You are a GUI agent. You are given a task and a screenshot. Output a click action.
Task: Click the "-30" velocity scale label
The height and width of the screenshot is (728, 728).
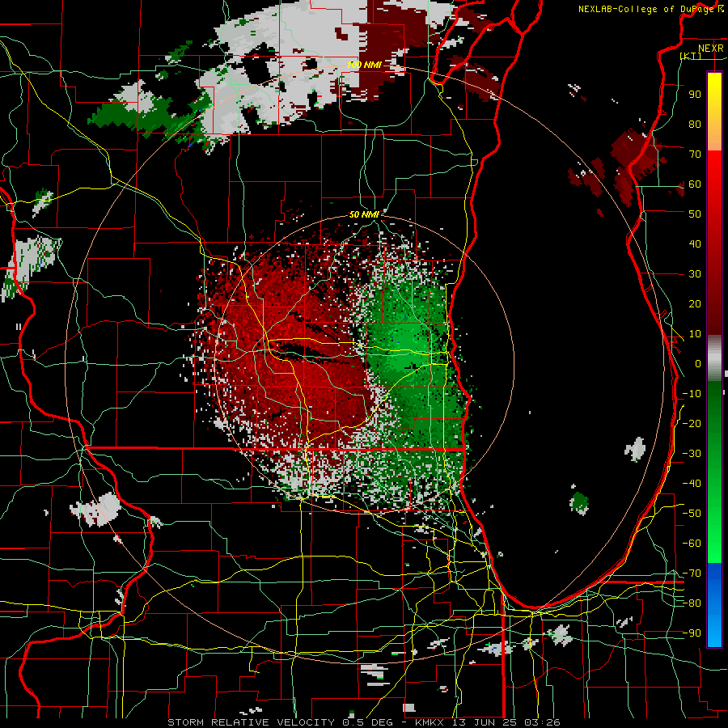pos(692,454)
